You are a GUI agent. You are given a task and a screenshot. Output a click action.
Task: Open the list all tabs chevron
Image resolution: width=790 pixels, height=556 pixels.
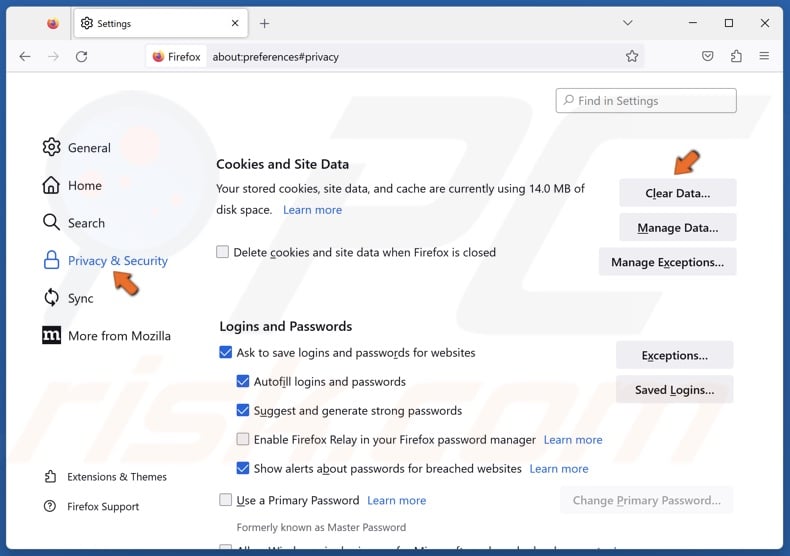pyautogui.click(x=627, y=23)
